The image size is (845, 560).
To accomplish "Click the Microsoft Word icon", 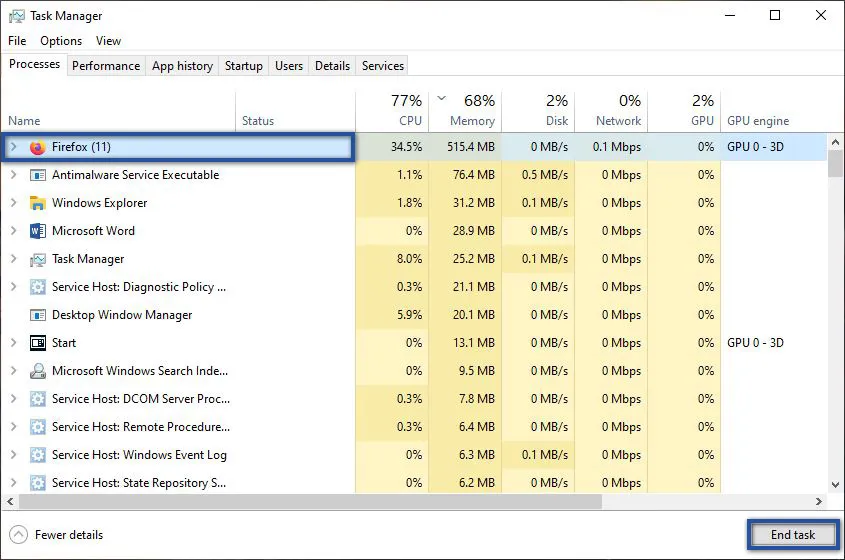I will [x=37, y=231].
